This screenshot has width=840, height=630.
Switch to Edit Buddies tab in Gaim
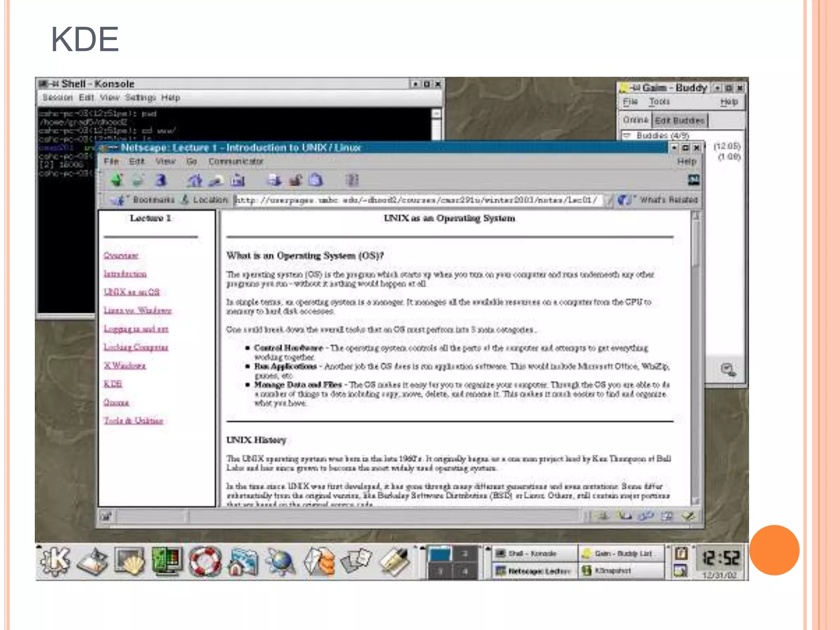coord(679,121)
